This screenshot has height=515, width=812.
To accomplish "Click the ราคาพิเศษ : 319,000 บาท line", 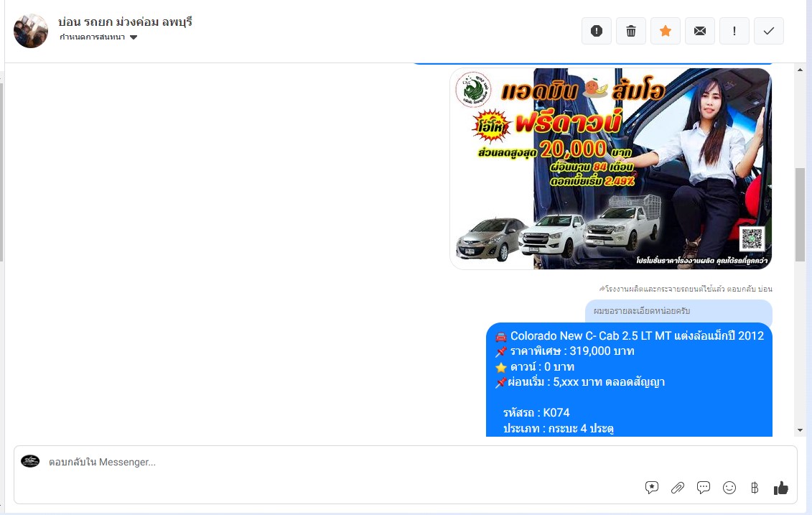I will coord(564,351).
